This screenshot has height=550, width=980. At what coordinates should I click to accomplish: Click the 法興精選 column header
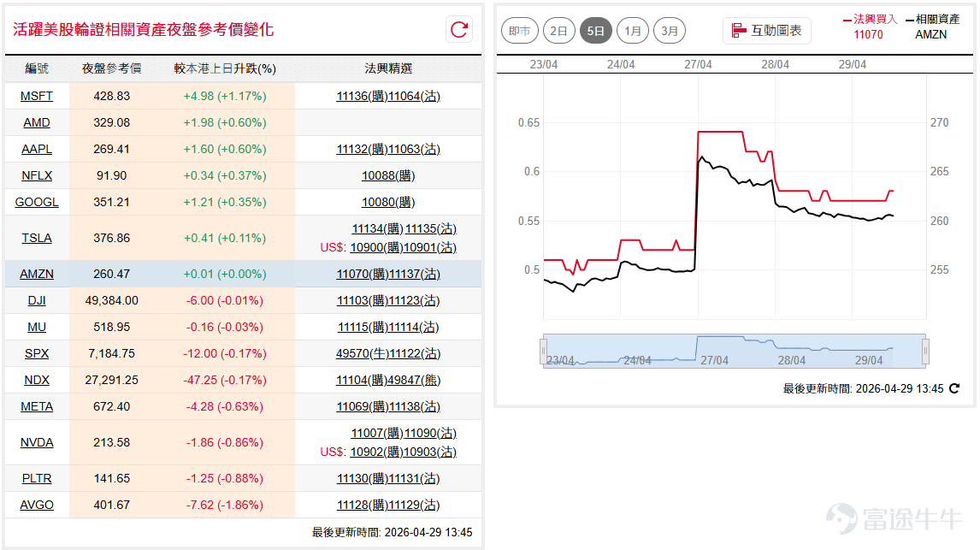pos(388,68)
